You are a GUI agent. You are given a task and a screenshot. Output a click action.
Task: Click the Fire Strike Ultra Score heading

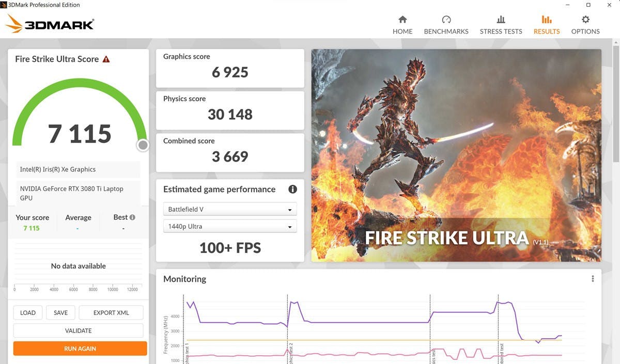tap(57, 59)
